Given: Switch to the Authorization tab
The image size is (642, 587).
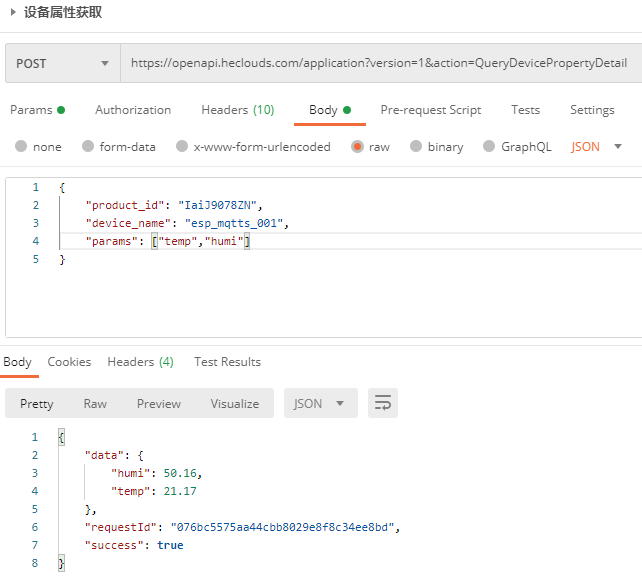Looking at the screenshot, I should 133,110.
